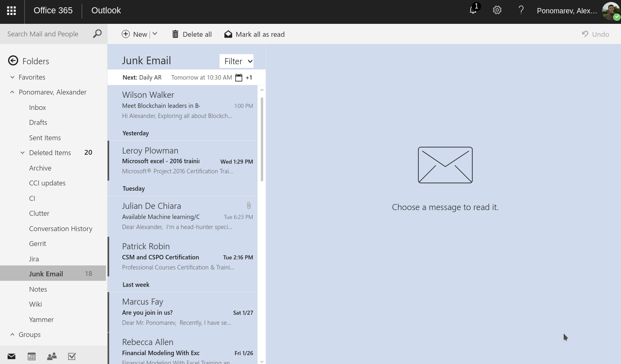Open the Inbox folder
The height and width of the screenshot is (364, 621).
37,107
